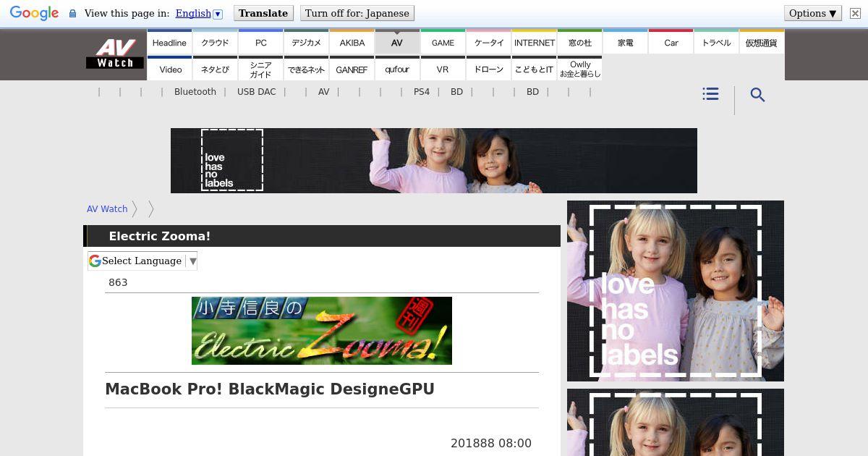Click the USB DAC category link
This screenshot has height=456, width=868.
(256, 92)
